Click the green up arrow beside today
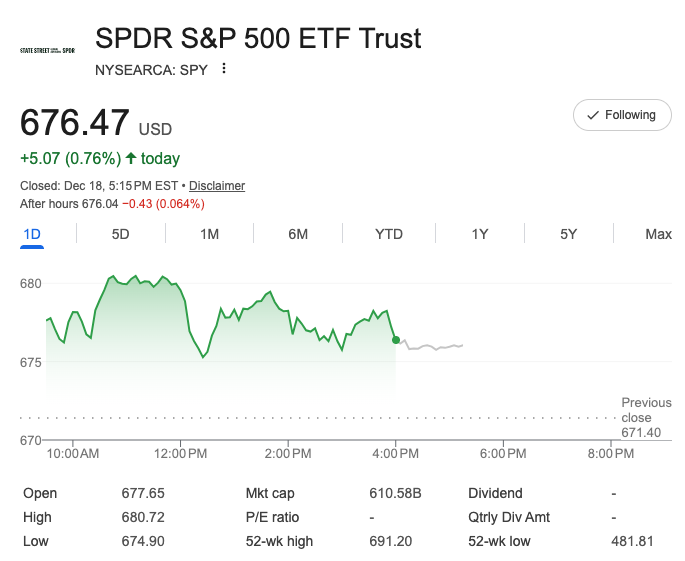Viewport: 685px width, 561px height. pyautogui.click(x=131, y=158)
